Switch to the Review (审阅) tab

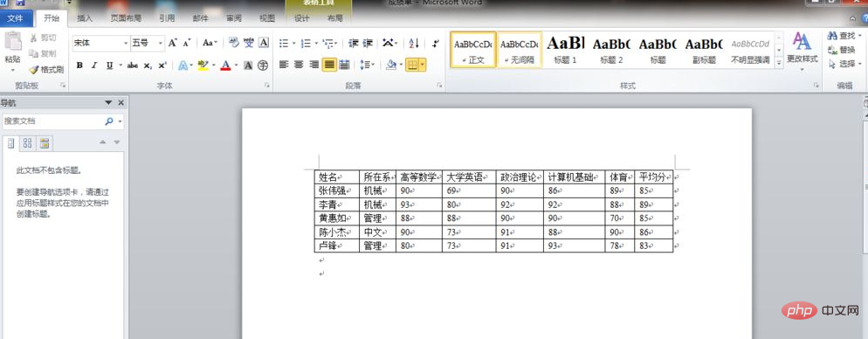pyautogui.click(x=234, y=18)
